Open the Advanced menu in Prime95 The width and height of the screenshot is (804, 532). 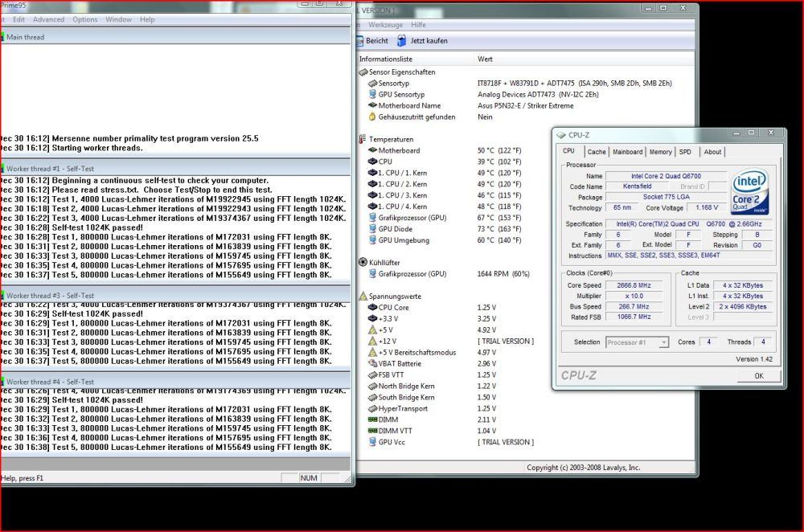tap(49, 19)
